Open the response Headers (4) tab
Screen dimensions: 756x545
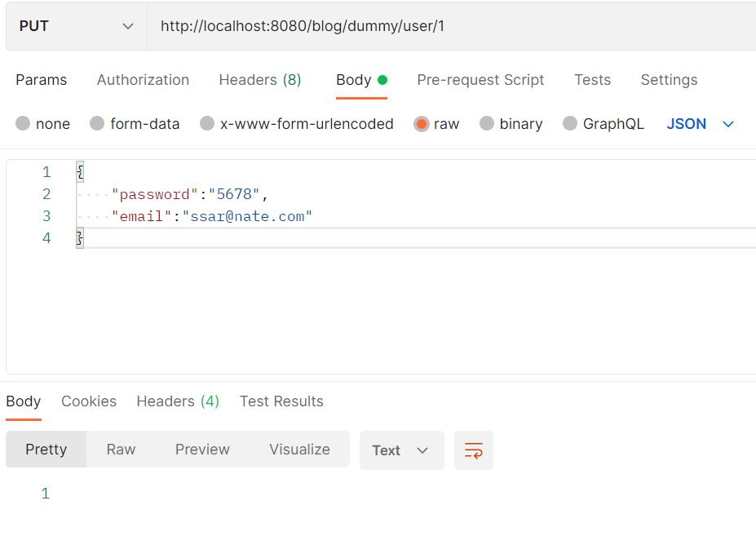178,401
